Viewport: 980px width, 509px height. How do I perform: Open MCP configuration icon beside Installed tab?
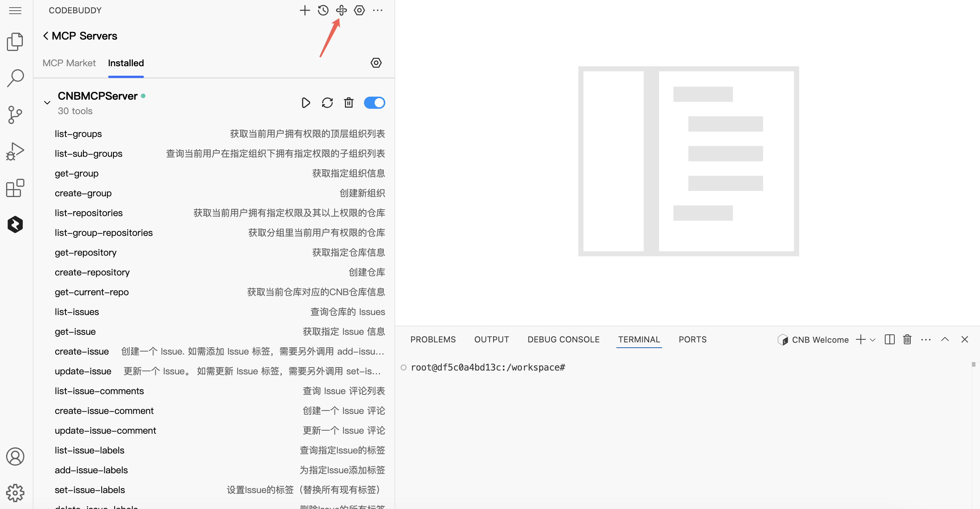click(x=376, y=63)
